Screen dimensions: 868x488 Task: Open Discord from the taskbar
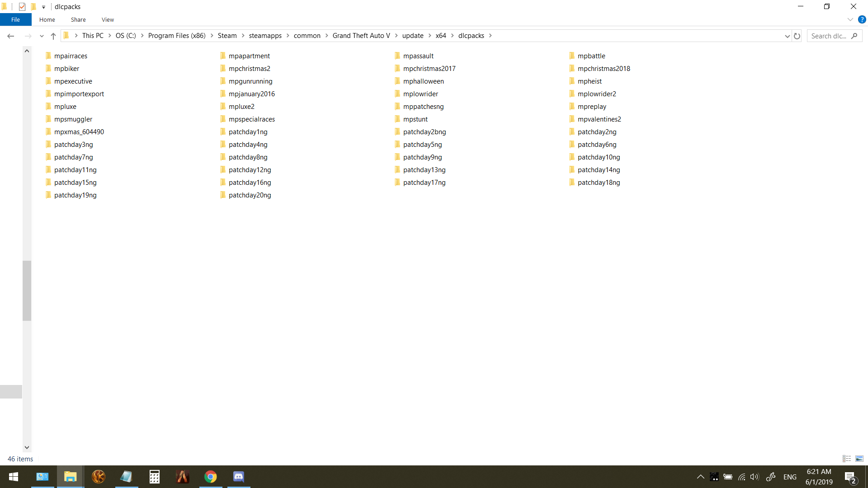(x=238, y=477)
